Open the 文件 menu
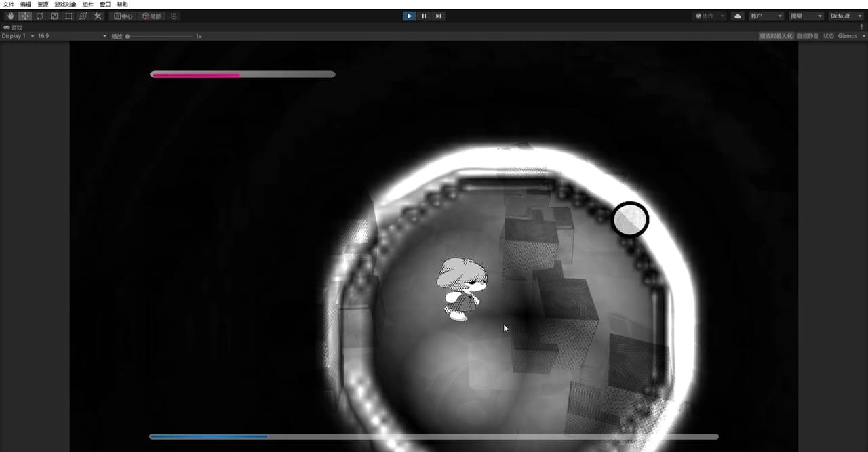The image size is (868, 452). pos(9,4)
